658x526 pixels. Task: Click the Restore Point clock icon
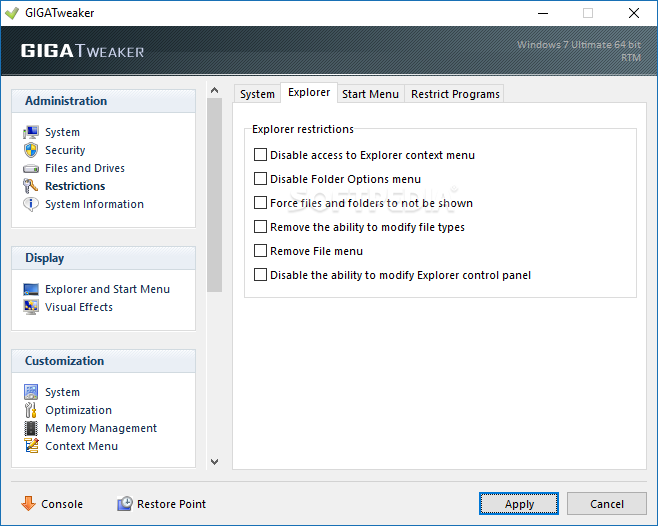[125, 503]
